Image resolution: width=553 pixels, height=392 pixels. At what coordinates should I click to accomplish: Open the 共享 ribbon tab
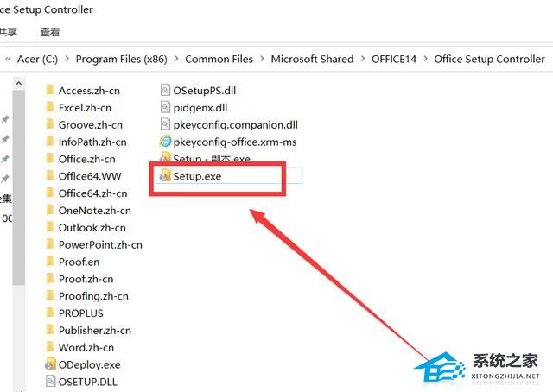point(8,32)
